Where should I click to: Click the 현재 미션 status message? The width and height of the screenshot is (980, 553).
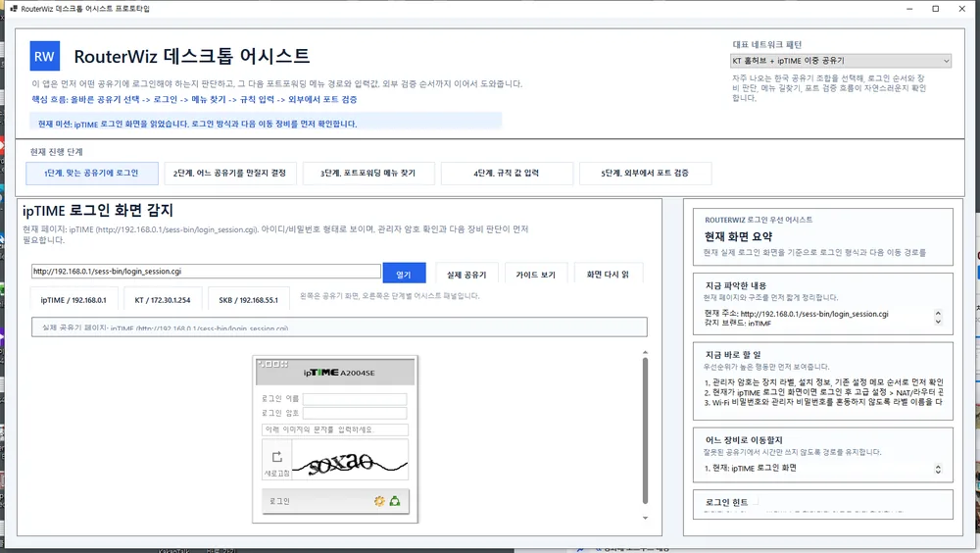(198, 124)
